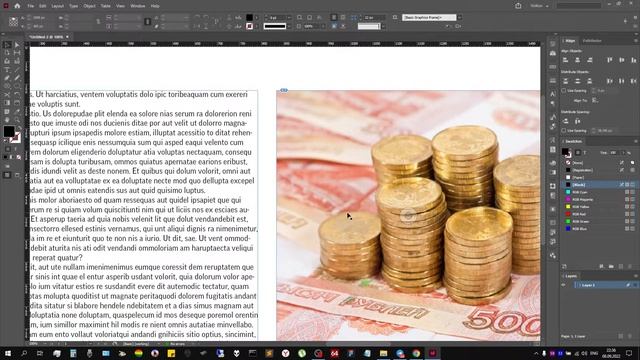Toggle visibility eye of Layer 1
The height and width of the screenshot is (360, 640).
point(564,285)
